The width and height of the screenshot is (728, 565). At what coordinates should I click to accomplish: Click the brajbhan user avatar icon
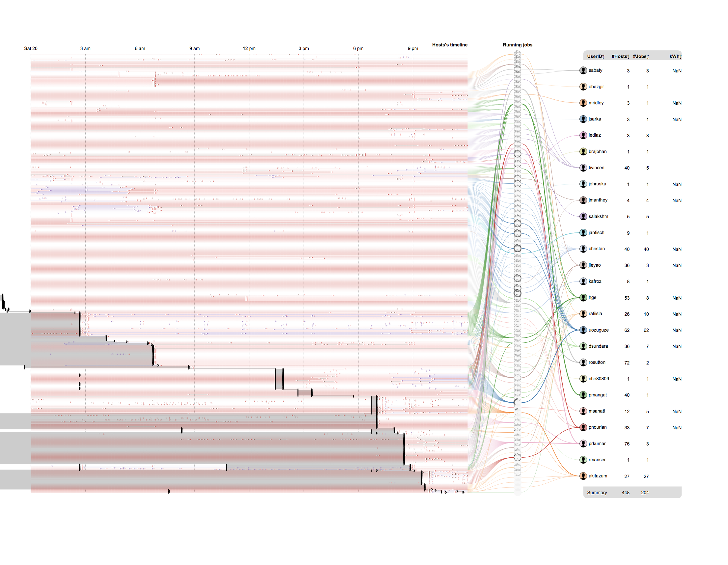point(583,151)
